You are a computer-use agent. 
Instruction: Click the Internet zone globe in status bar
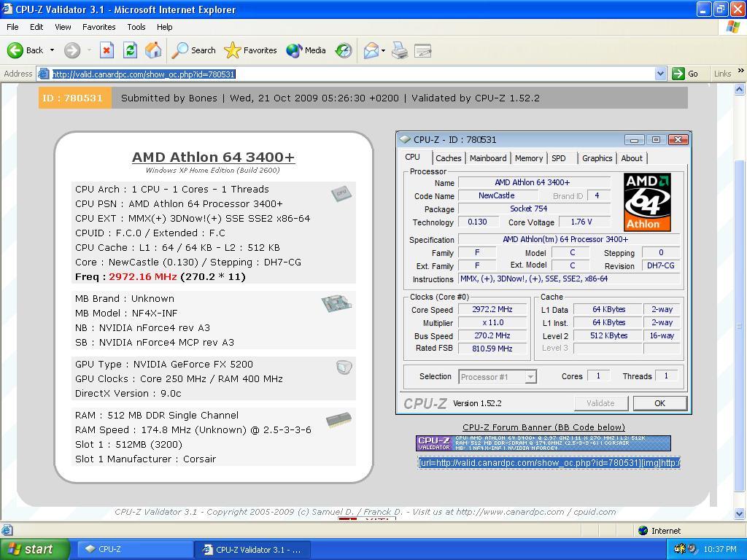643,531
